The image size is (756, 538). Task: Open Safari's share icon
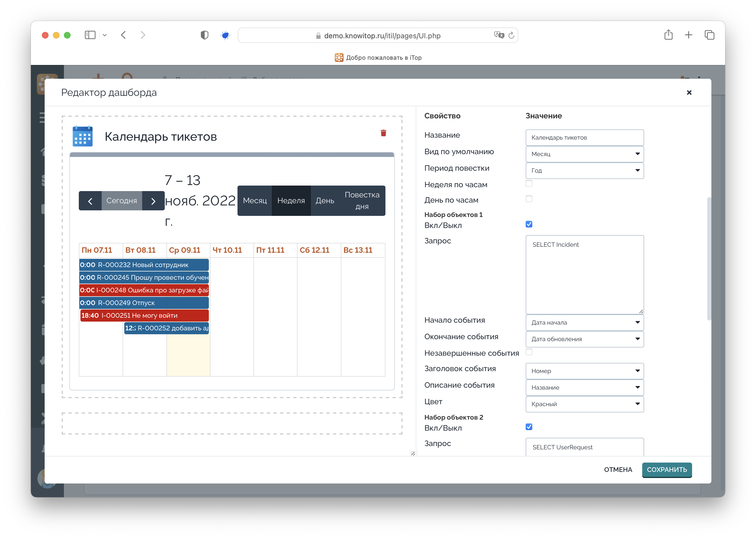[668, 35]
